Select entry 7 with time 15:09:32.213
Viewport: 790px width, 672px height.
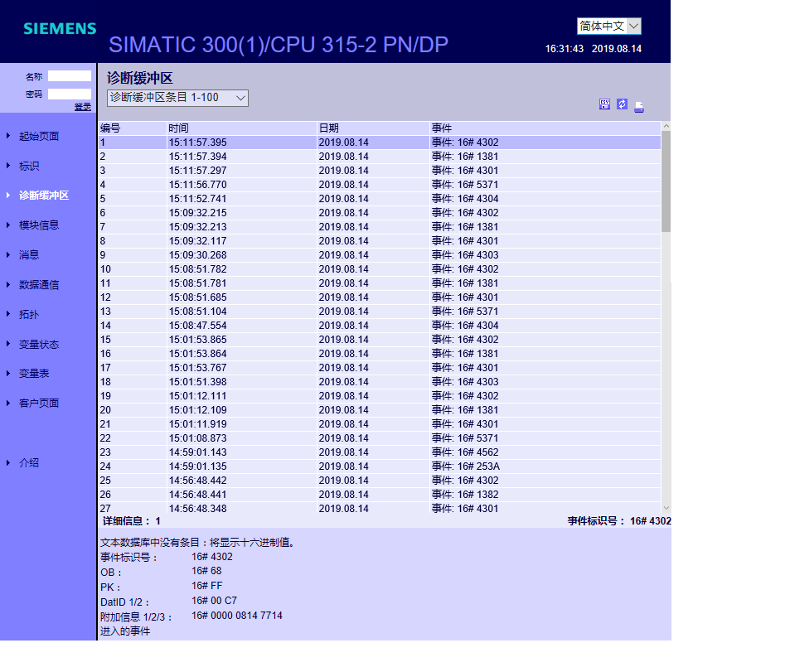coord(380,227)
